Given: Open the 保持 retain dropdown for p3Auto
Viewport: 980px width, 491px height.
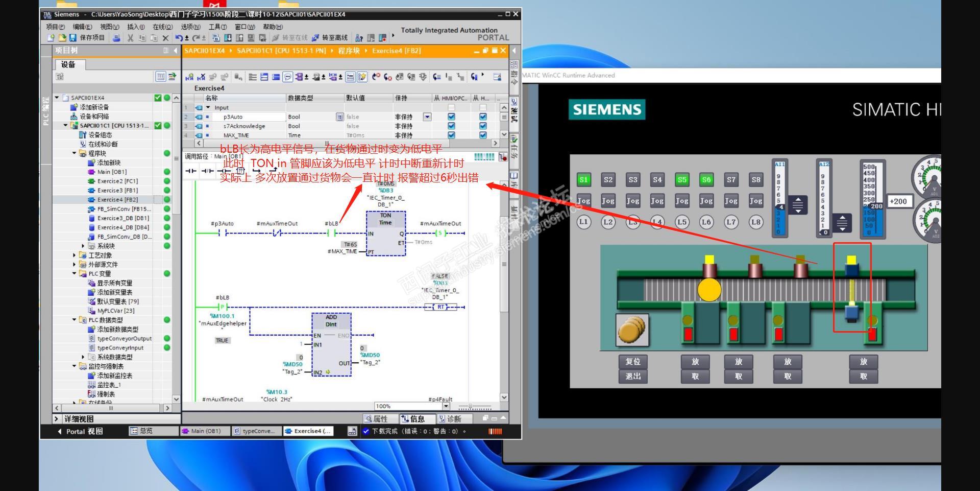Looking at the screenshot, I should (x=427, y=117).
